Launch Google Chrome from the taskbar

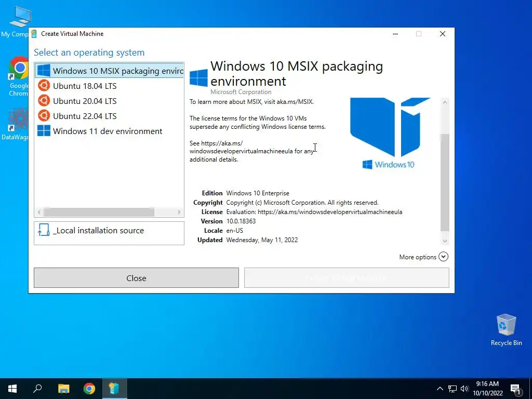pyautogui.click(x=89, y=389)
